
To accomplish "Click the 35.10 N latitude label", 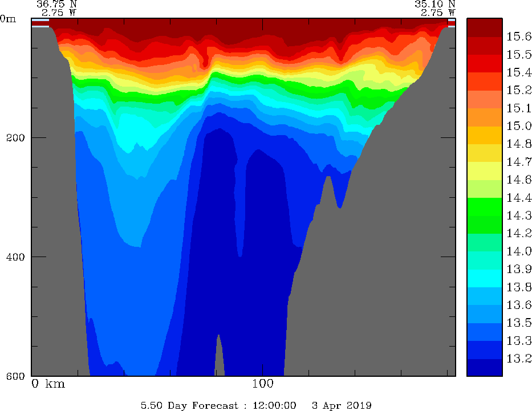I will [435, 4].
